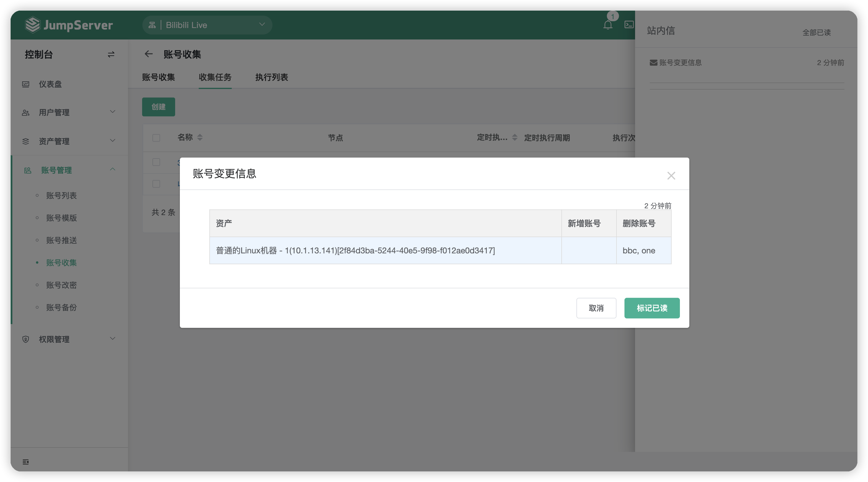868x482 pixels.
Task: Sort by 定时执... column arrows
Action: [514, 137]
